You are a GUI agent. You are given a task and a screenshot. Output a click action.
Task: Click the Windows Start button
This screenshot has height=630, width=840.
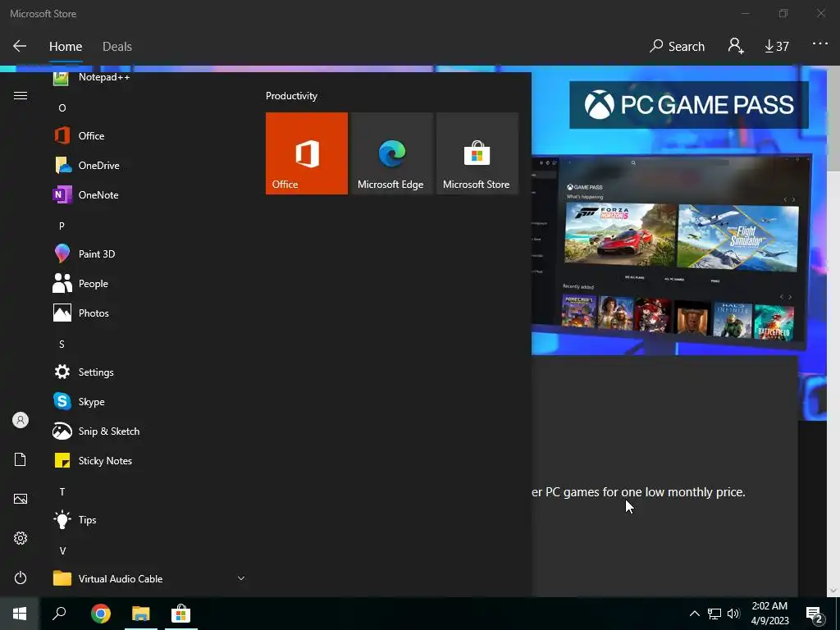[20, 614]
